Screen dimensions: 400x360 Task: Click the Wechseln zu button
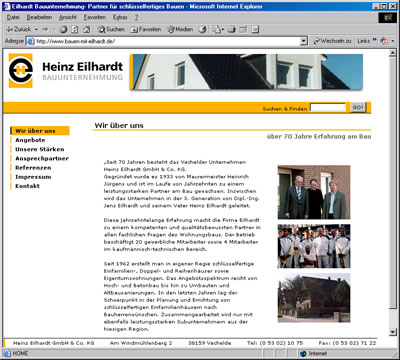(332, 41)
